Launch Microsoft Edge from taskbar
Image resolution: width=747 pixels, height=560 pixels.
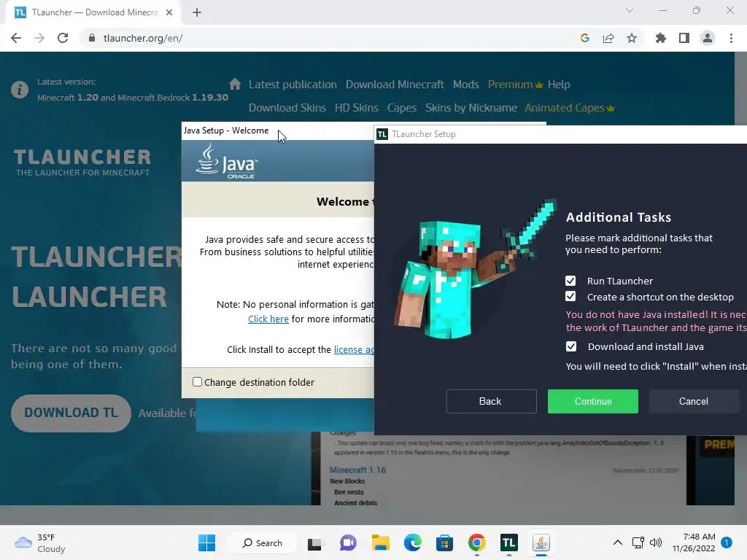tap(413, 542)
